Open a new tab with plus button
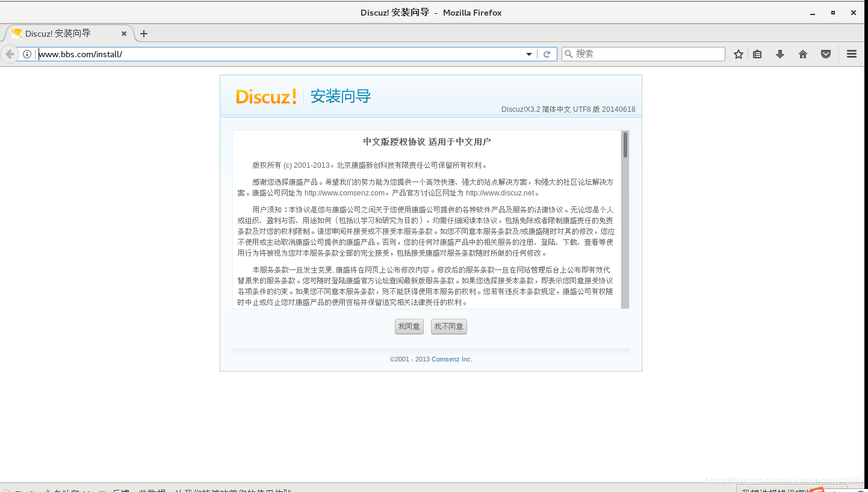Image resolution: width=868 pixels, height=492 pixels. point(143,34)
